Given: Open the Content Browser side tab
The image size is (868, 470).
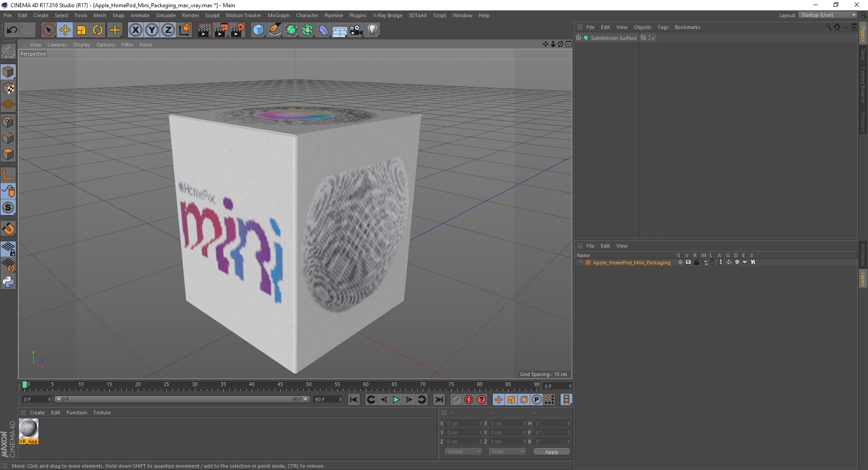Looking at the screenshot, I should (863, 85).
